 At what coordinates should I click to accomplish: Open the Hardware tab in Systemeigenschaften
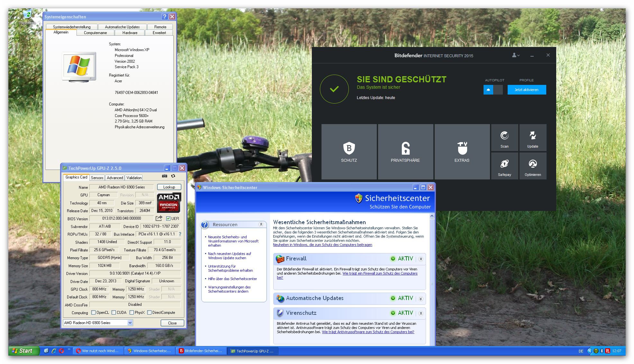point(130,33)
